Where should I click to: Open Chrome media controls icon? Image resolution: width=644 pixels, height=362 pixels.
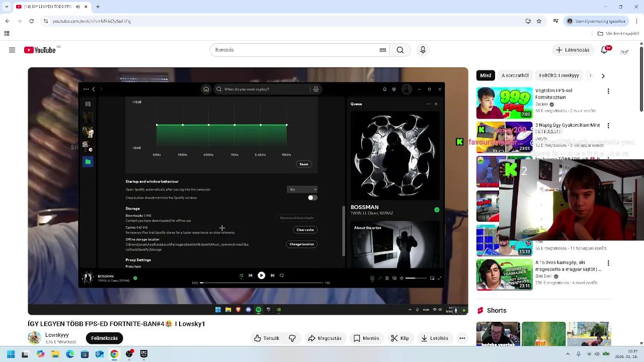tap(555, 21)
